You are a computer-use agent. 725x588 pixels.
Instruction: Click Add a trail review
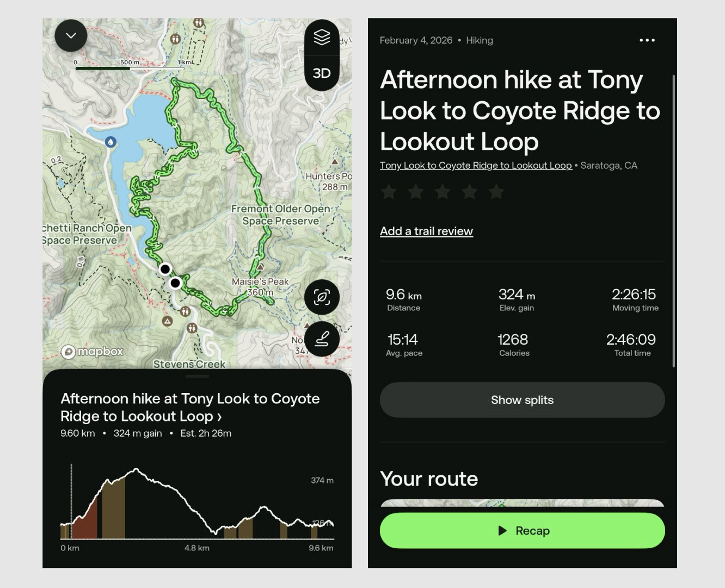(426, 231)
